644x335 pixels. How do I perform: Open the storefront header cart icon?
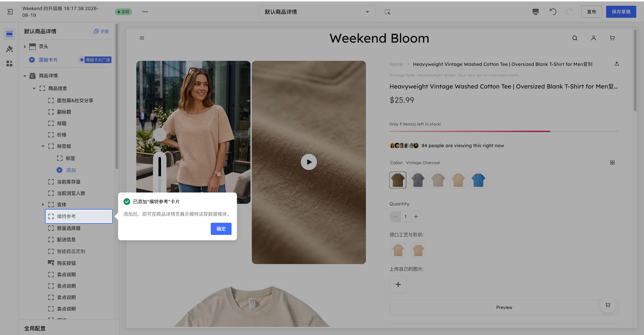click(x=612, y=38)
